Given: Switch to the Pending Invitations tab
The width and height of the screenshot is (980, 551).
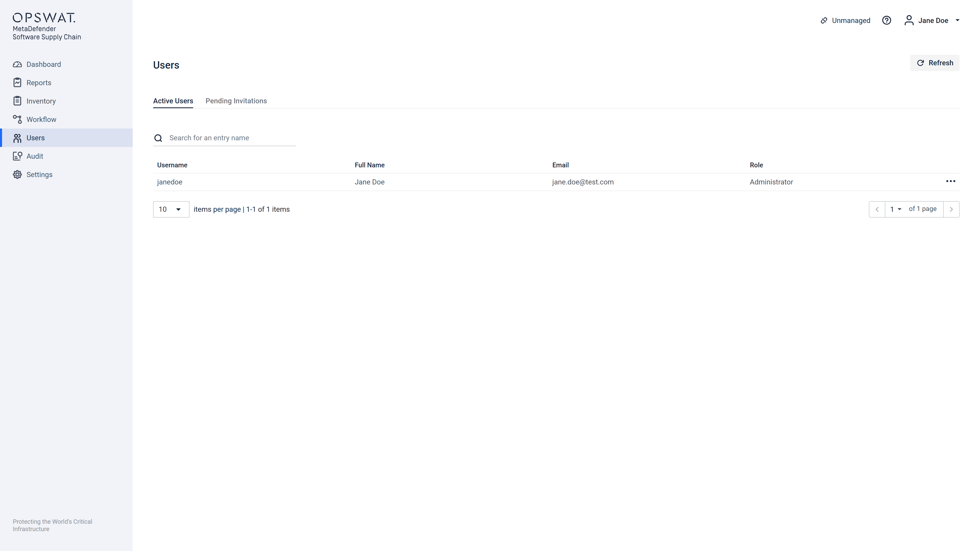Looking at the screenshot, I should 236,101.
